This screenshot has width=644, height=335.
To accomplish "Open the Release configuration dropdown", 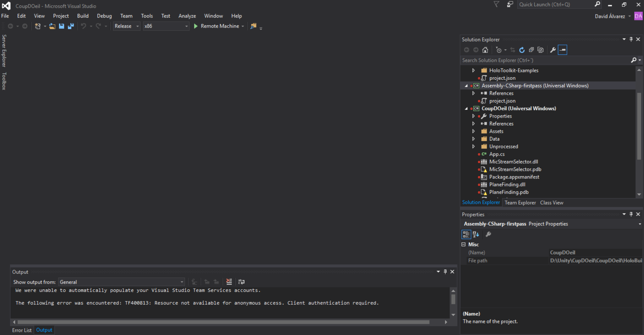I will coord(127,26).
